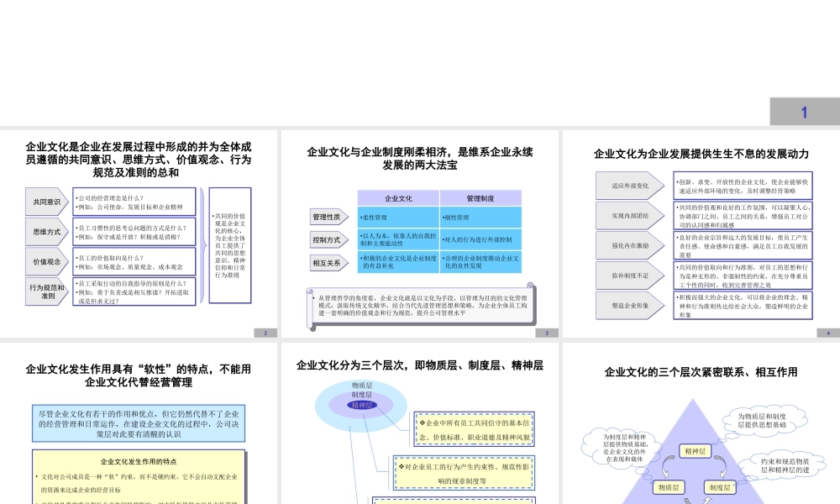The height and width of the screenshot is (504, 840).
Task: Click the 行为规范和准则 arrow label
Action: coord(46,291)
